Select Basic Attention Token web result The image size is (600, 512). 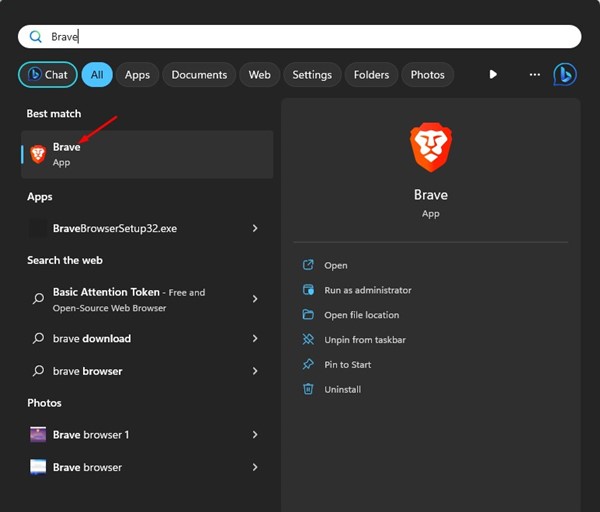pos(147,299)
